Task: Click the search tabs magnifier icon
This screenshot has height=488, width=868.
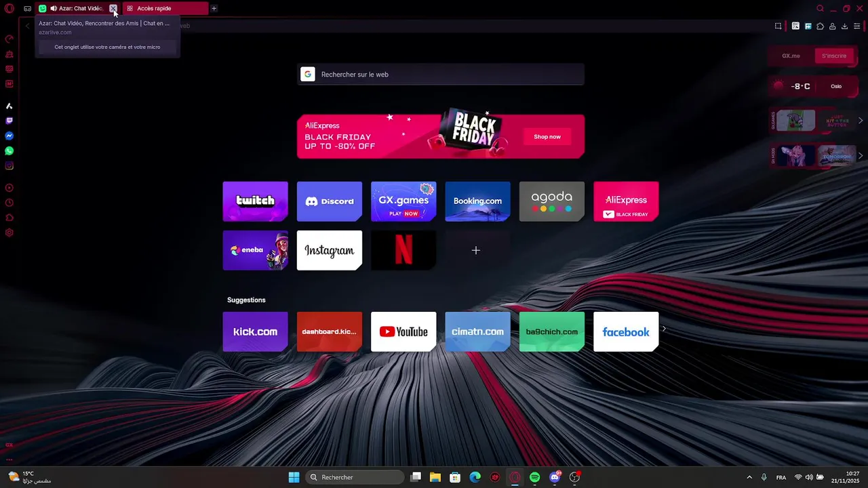Action: (820, 9)
